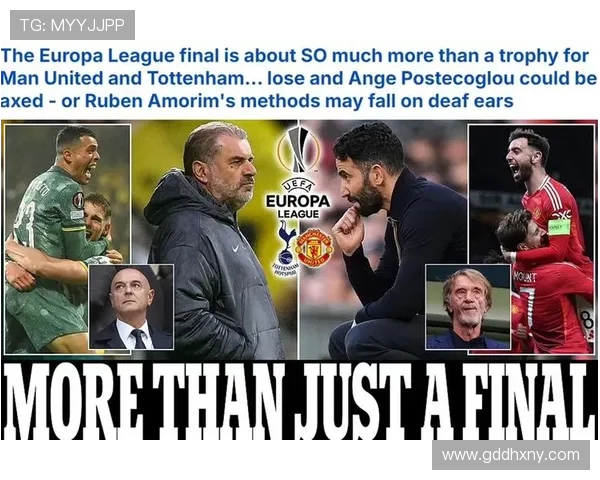Click the UEFA Europa League trophy logo

(298, 150)
